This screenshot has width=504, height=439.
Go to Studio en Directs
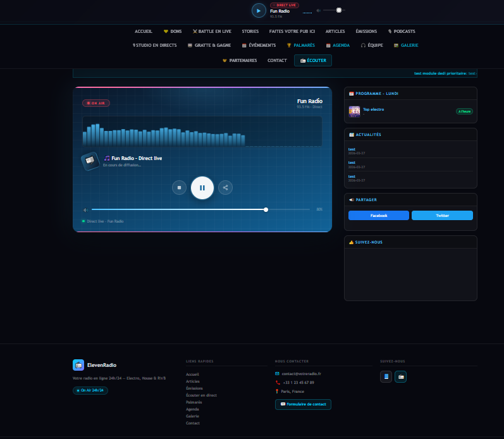point(154,46)
